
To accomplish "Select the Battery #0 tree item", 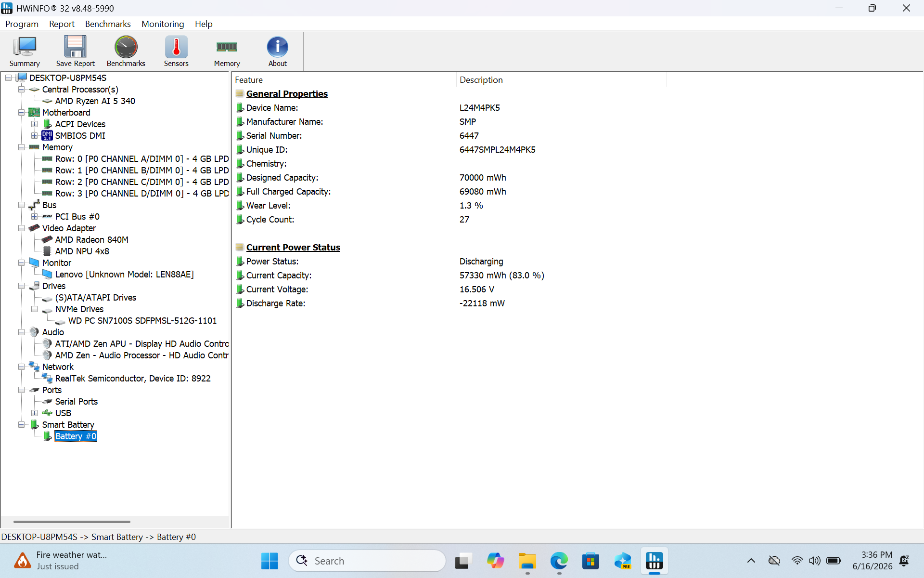I will point(76,436).
